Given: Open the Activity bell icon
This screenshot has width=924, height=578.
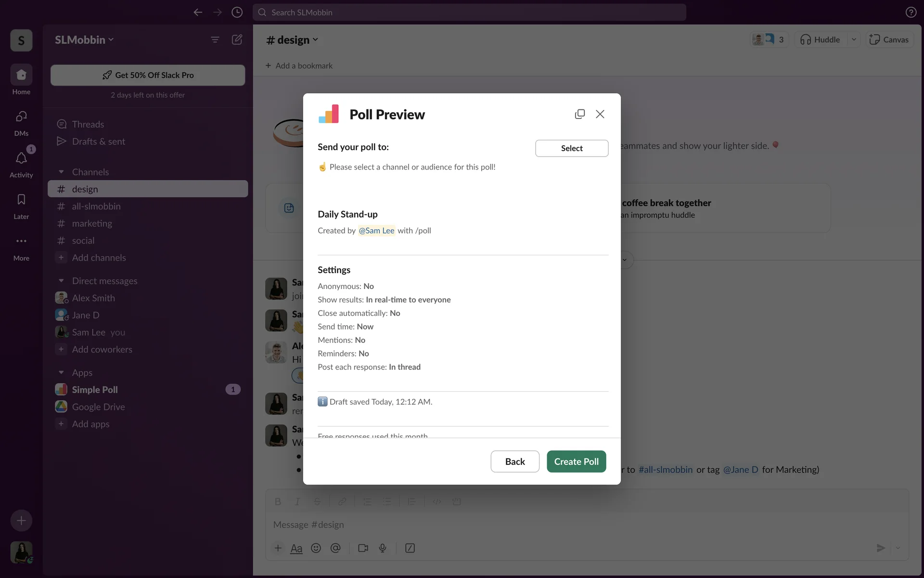Looking at the screenshot, I should click(x=21, y=158).
